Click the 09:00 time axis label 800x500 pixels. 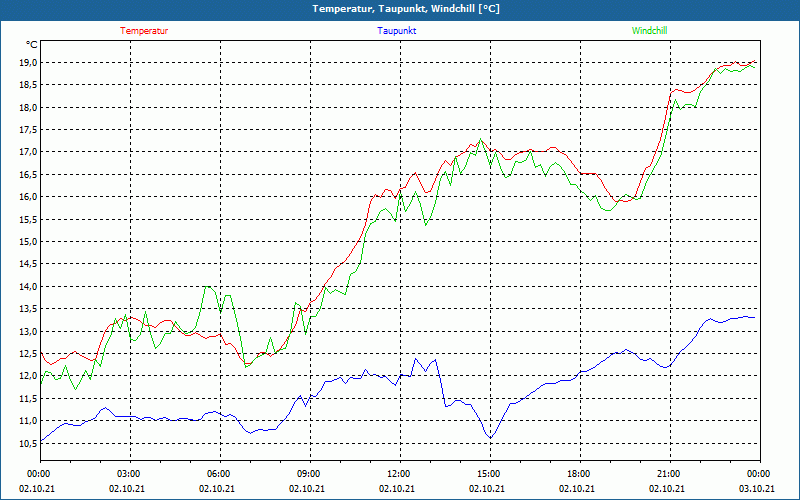click(x=310, y=474)
